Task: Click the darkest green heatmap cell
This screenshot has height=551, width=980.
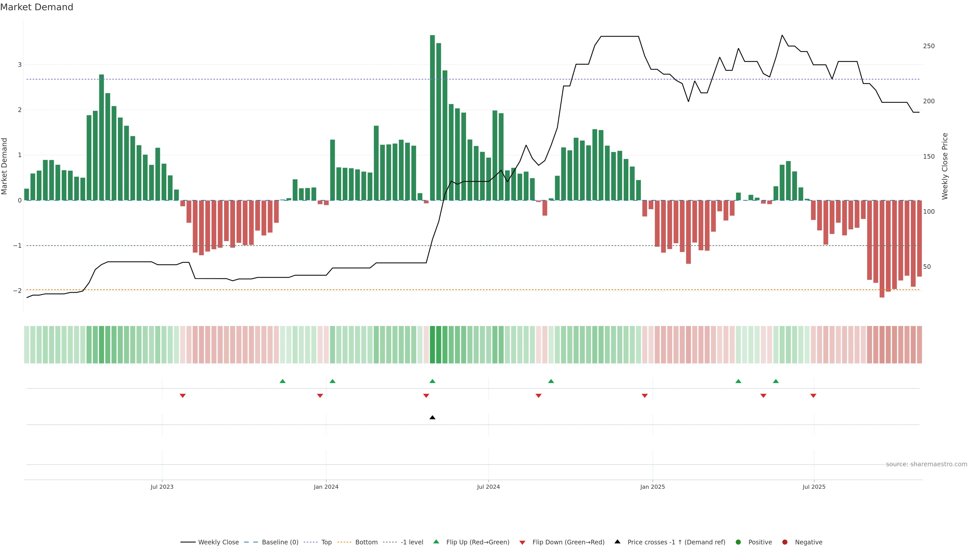Action: click(x=432, y=345)
